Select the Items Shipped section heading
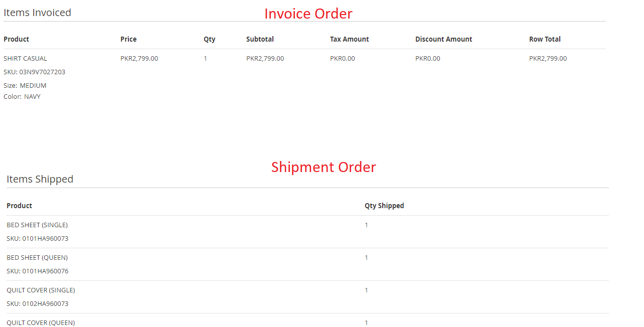Viewport: 644px width, 327px height. click(40, 179)
